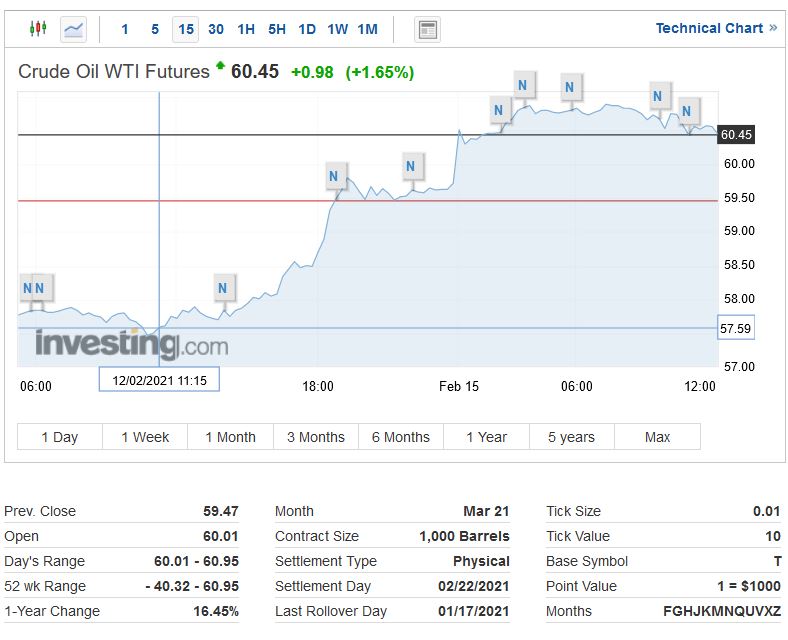The width and height of the screenshot is (788, 640).
Task: Select the area line chart icon
Action: pyautogui.click(x=74, y=29)
